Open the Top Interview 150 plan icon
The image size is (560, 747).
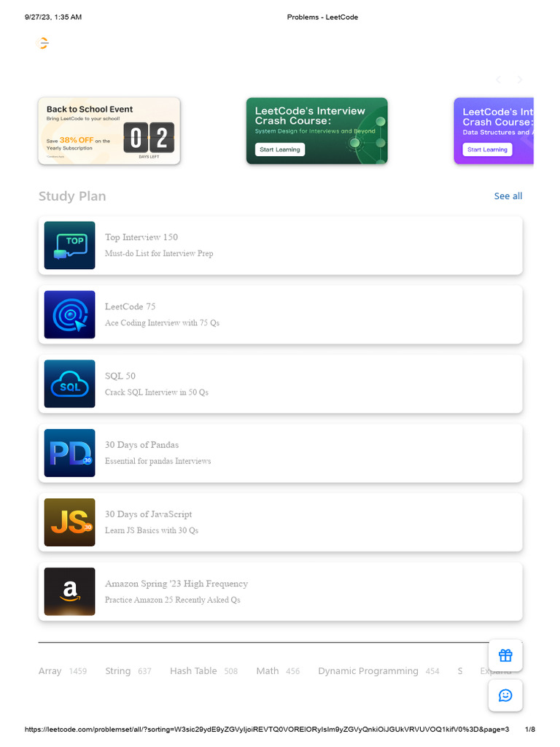tap(69, 245)
